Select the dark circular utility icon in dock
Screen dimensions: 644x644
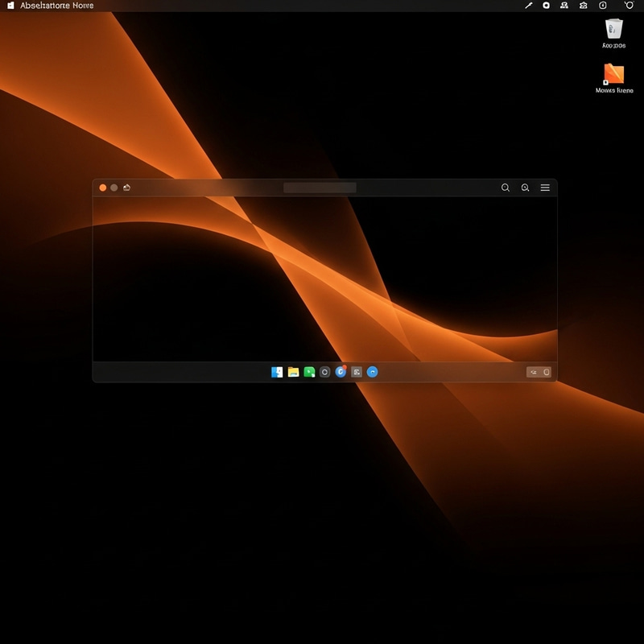tap(325, 372)
